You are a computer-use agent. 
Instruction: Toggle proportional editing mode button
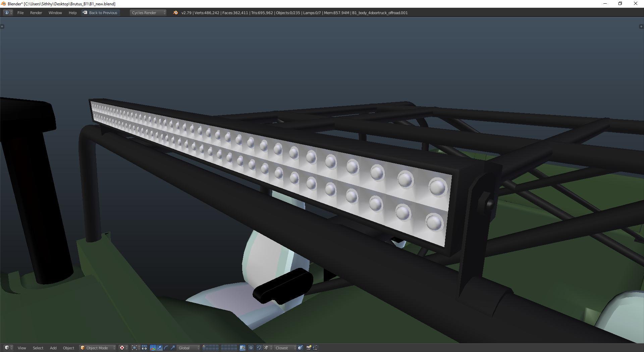point(251,348)
